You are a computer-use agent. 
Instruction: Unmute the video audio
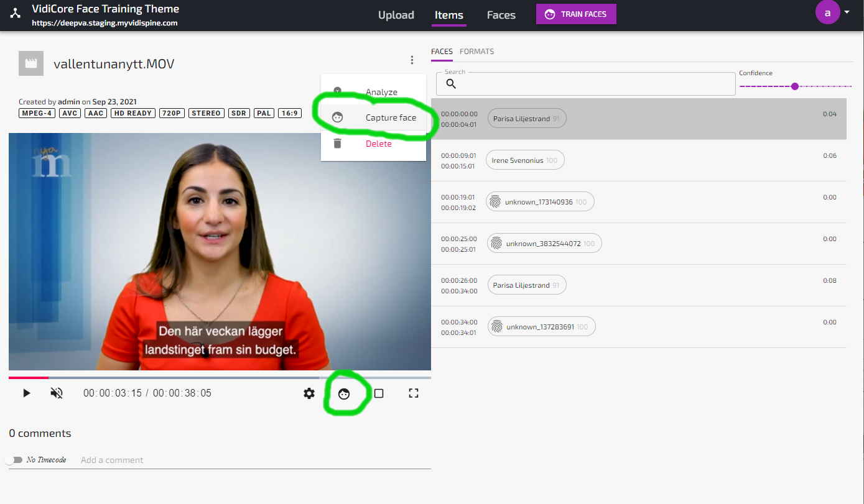tap(57, 393)
